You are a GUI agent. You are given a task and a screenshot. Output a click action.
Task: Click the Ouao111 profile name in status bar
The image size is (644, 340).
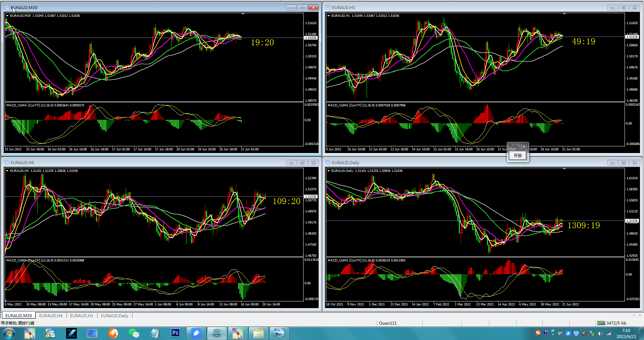(388, 323)
